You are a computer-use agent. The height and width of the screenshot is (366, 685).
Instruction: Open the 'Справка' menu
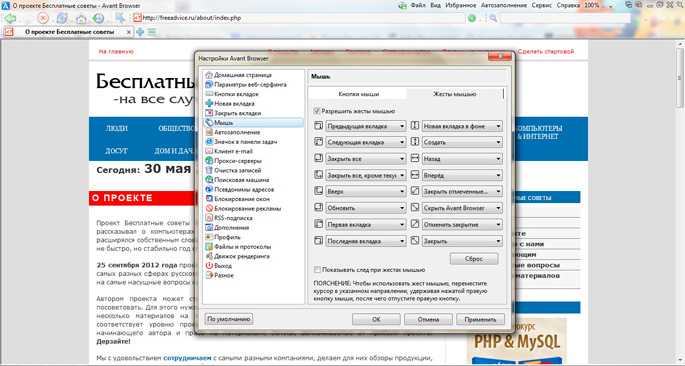pos(568,5)
